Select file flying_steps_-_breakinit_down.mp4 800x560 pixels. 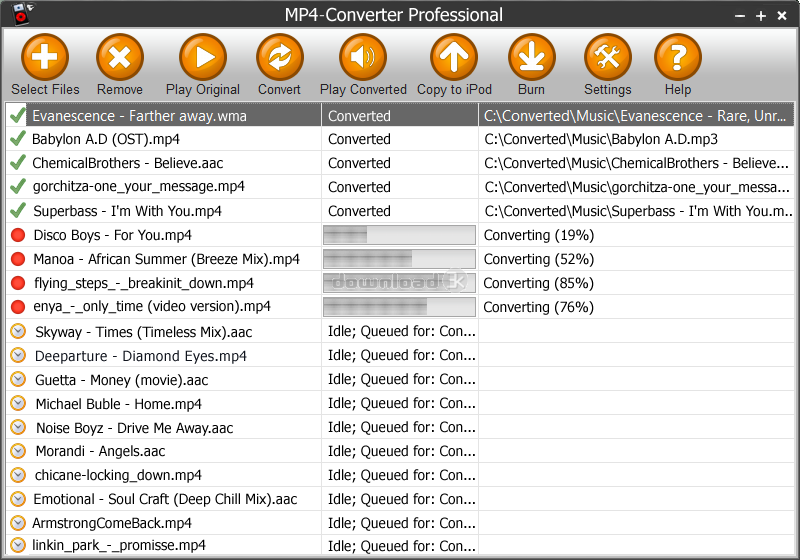[x=144, y=283]
